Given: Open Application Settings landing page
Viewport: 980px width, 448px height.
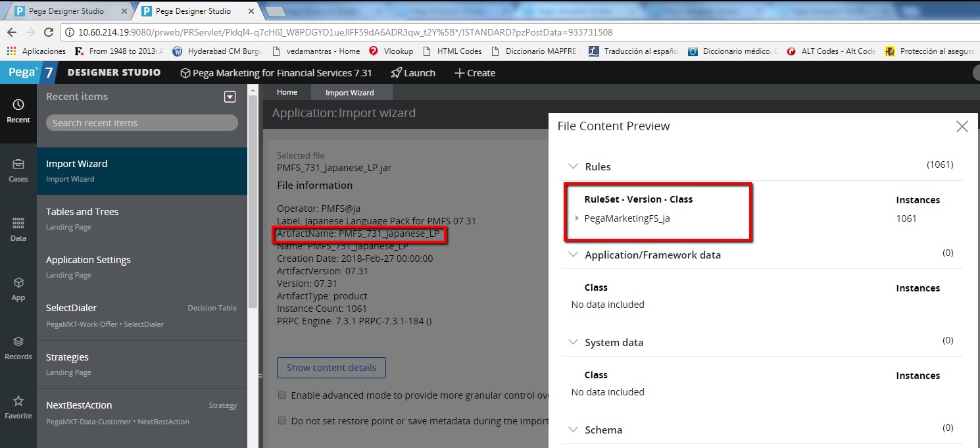Looking at the screenshot, I should [142, 267].
